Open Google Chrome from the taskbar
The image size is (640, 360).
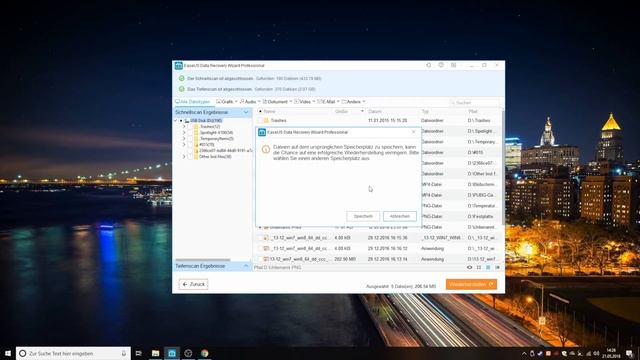[204, 353]
